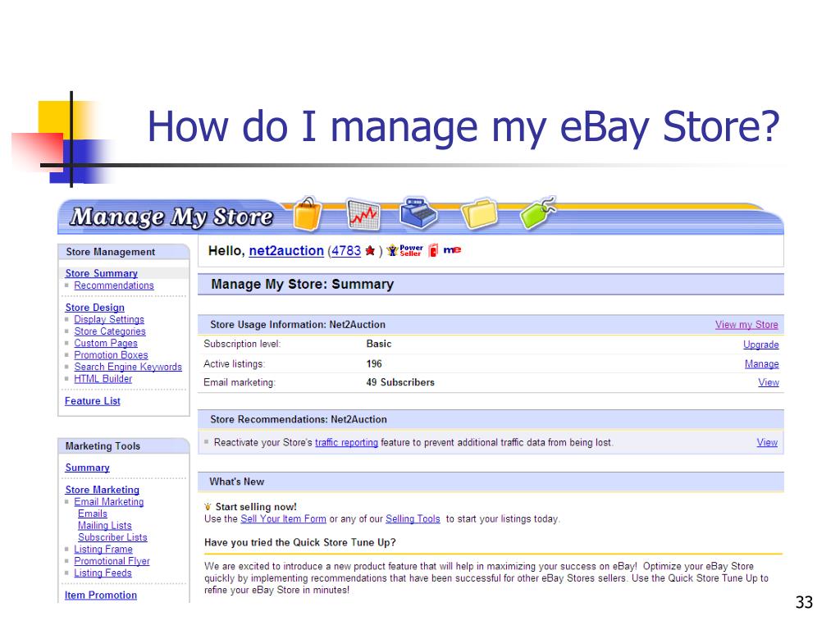Open Custom Pages link
Screen dimensions: 840x630
tap(106, 343)
